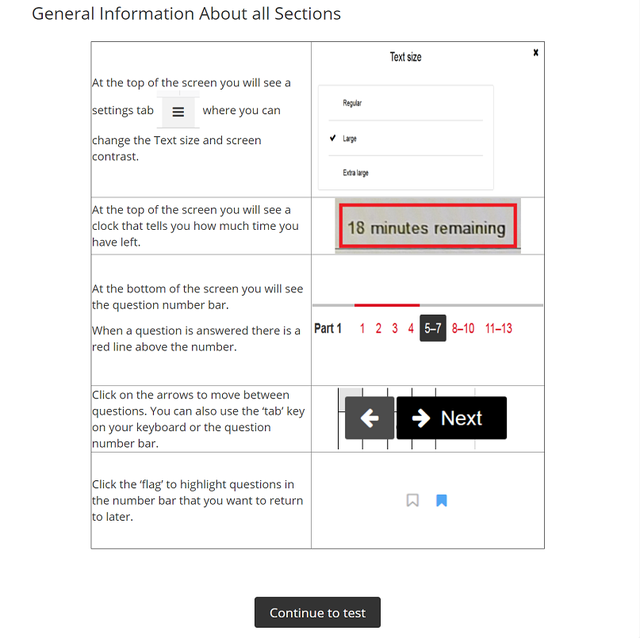Click the 18 minutes remaining clock
The height and width of the screenshot is (638, 640).
[426, 227]
